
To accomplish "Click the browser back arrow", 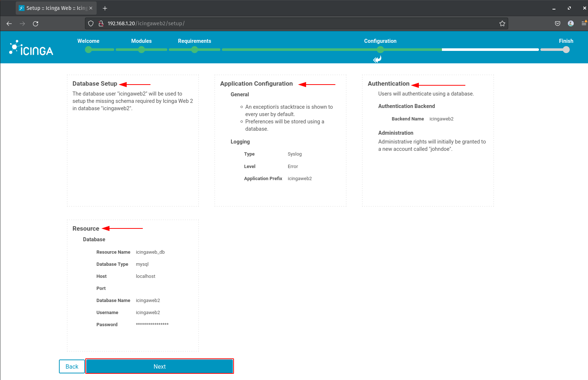I will point(9,24).
